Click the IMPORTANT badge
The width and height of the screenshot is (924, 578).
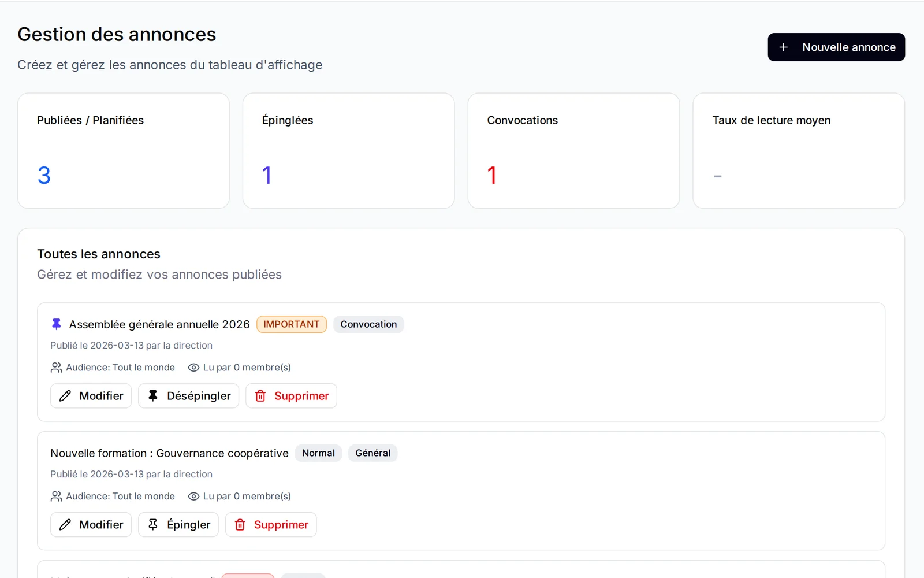292,324
